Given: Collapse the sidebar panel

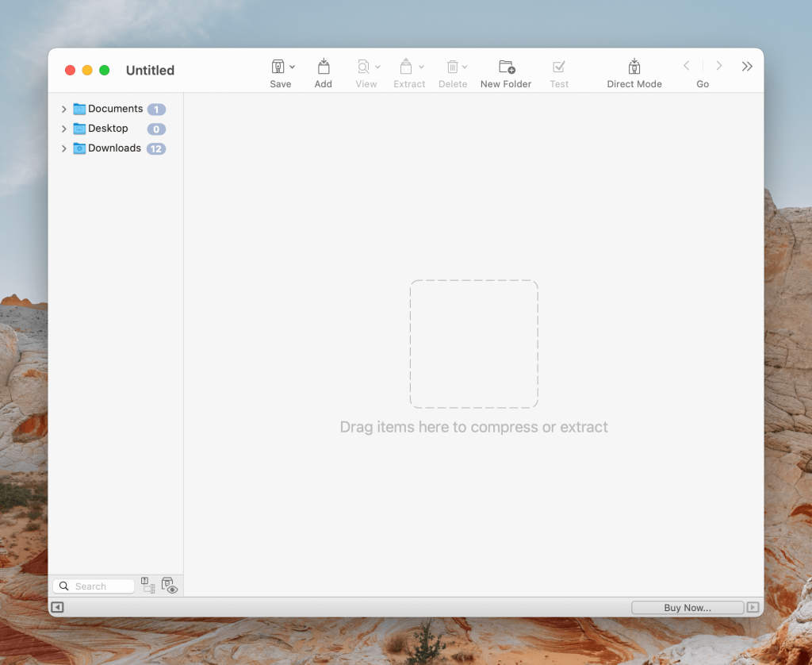Looking at the screenshot, I should point(56,606).
